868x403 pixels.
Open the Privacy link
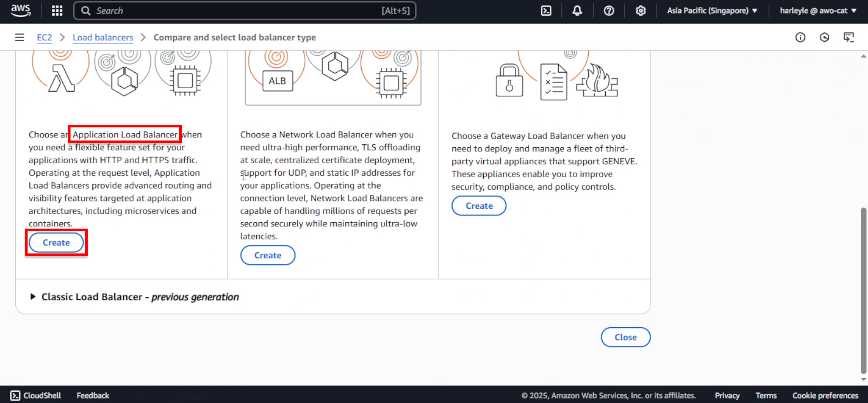727,395
